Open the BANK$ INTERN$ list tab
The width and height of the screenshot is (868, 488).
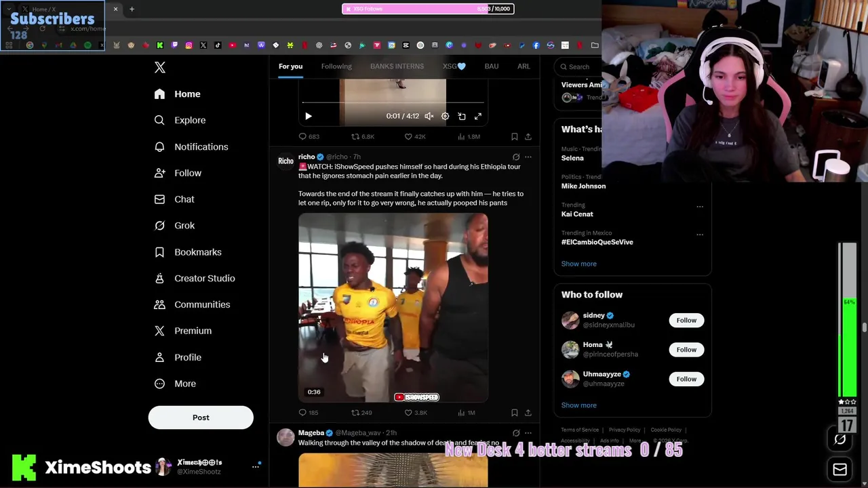(x=397, y=66)
